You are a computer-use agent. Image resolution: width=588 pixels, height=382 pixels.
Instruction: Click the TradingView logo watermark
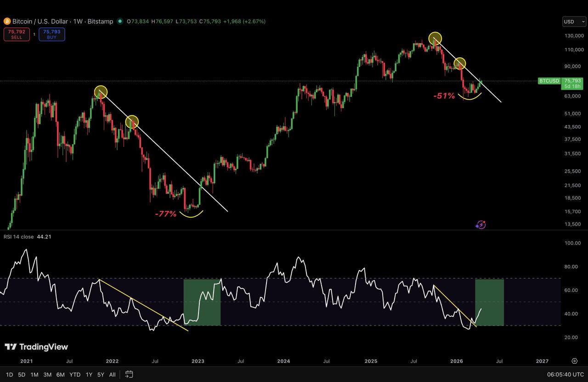tap(36, 347)
